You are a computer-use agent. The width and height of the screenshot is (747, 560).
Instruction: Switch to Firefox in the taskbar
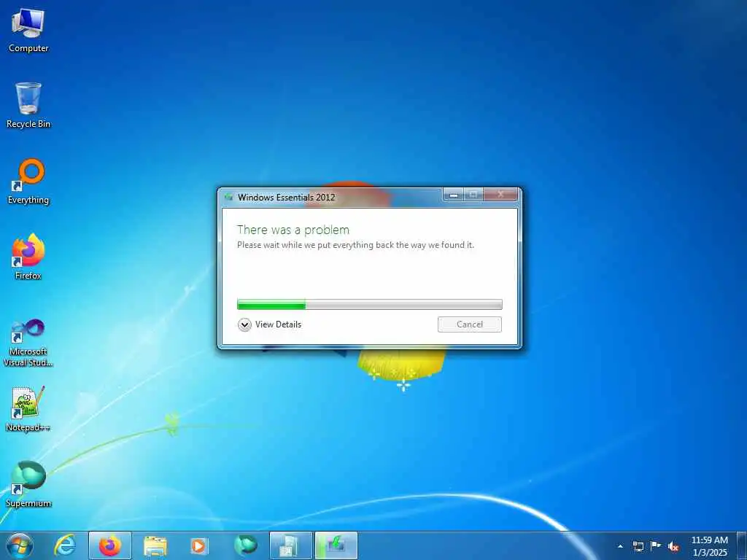click(x=109, y=545)
